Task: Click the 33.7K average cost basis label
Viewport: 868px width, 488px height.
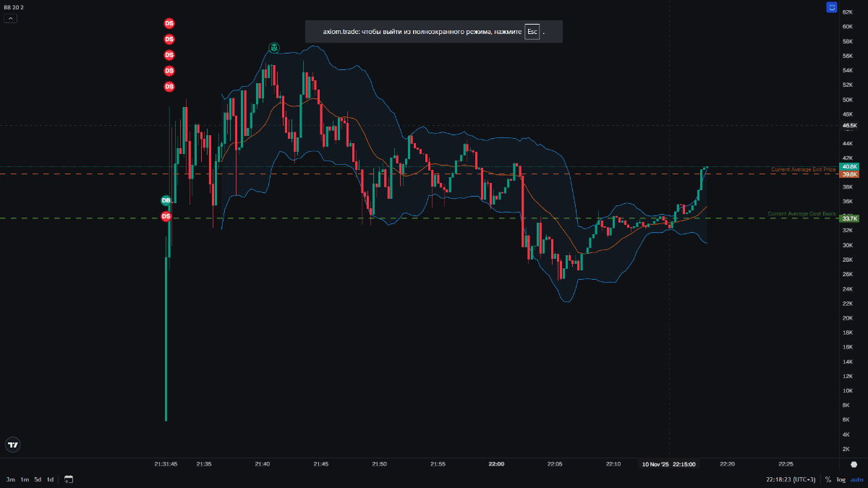Action: coord(850,218)
